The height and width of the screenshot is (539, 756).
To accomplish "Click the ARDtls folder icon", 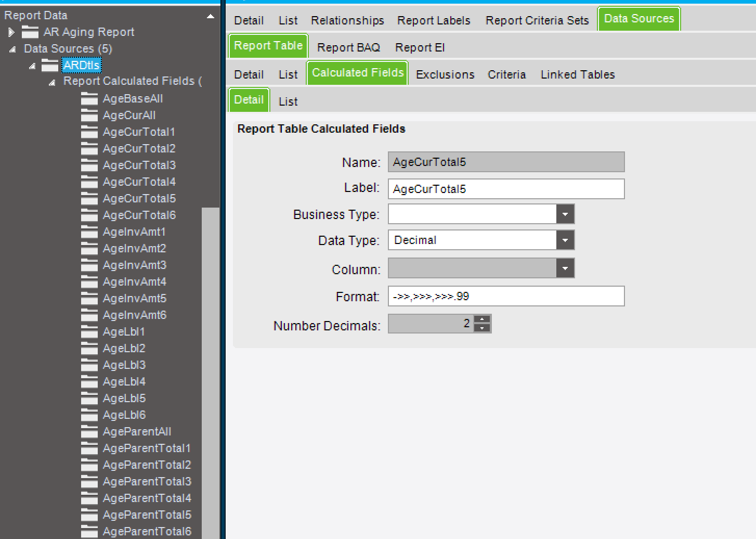I will pyautogui.click(x=50, y=66).
